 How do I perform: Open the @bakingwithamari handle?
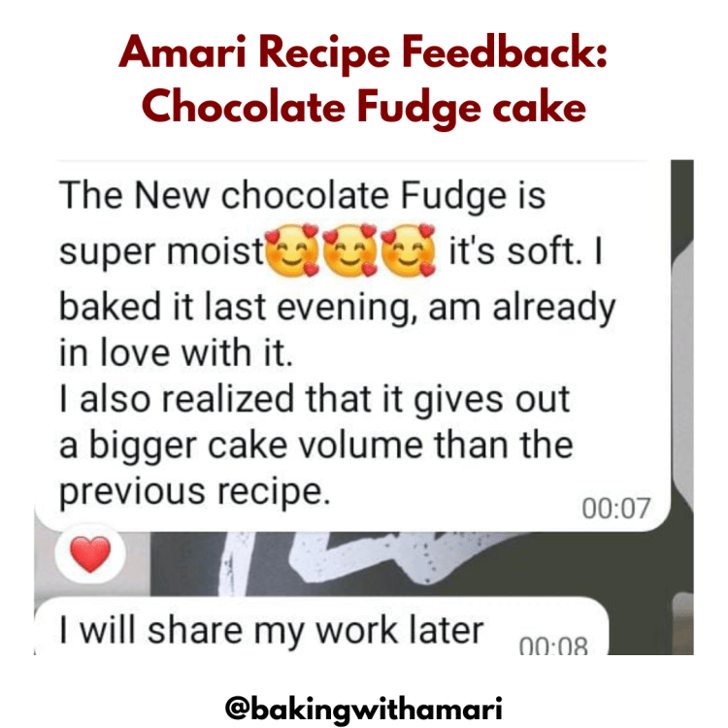click(x=364, y=709)
